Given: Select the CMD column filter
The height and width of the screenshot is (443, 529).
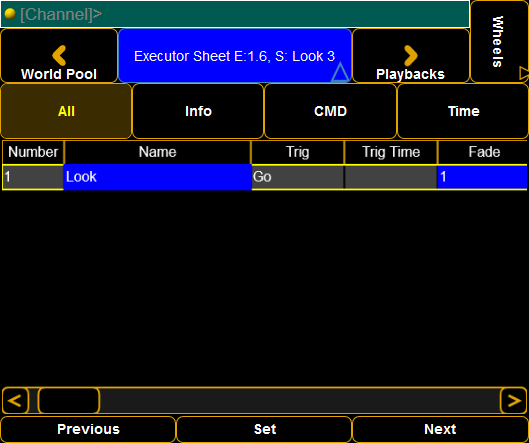Looking at the screenshot, I should pos(330,111).
